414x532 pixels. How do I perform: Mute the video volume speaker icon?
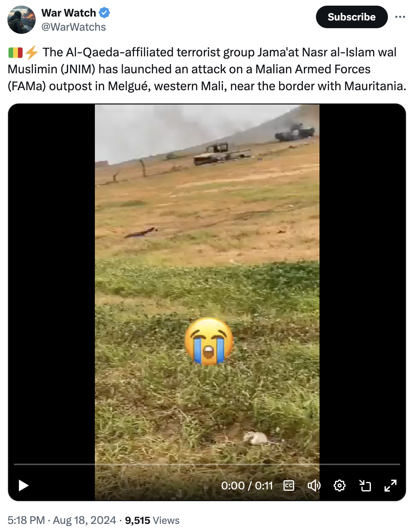pos(314,486)
